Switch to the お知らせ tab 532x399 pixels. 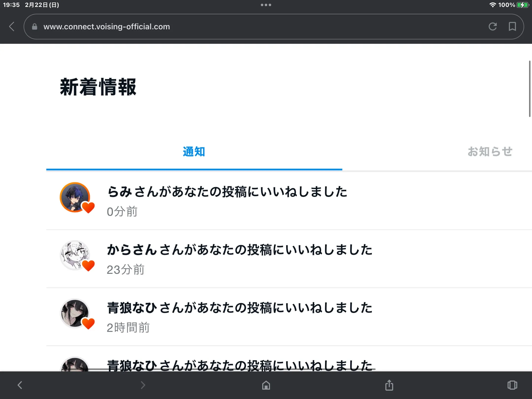coord(490,151)
